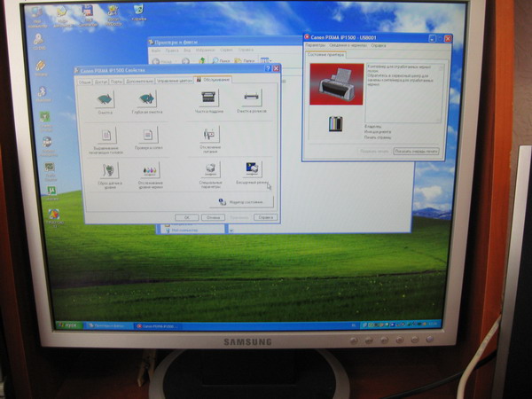
Task: Select the Bluetooth desktop icon
Action: coord(43,94)
